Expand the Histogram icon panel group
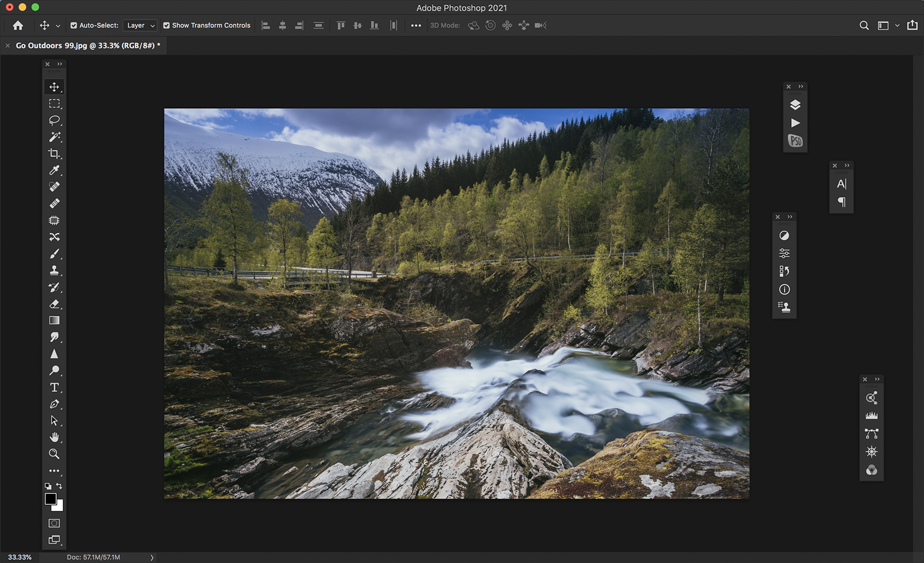924x563 pixels. point(877,379)
